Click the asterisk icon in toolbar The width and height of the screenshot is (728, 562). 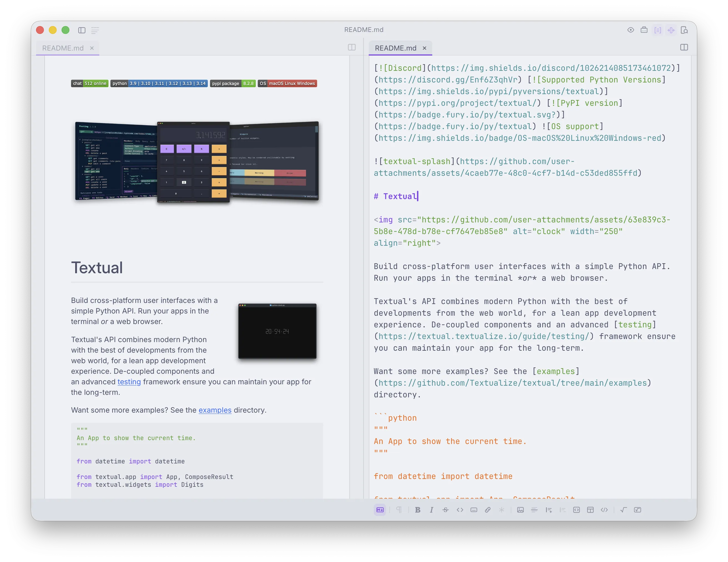coord(501,510)
